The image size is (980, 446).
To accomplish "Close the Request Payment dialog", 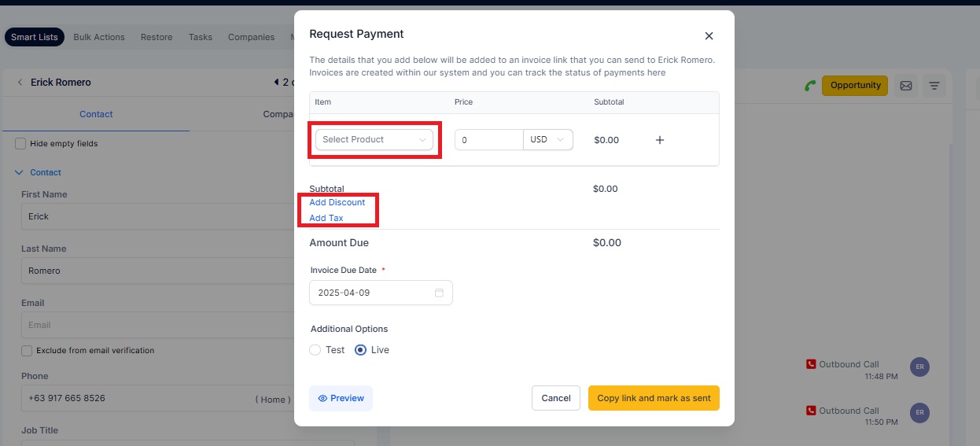I will coord(709,36).
